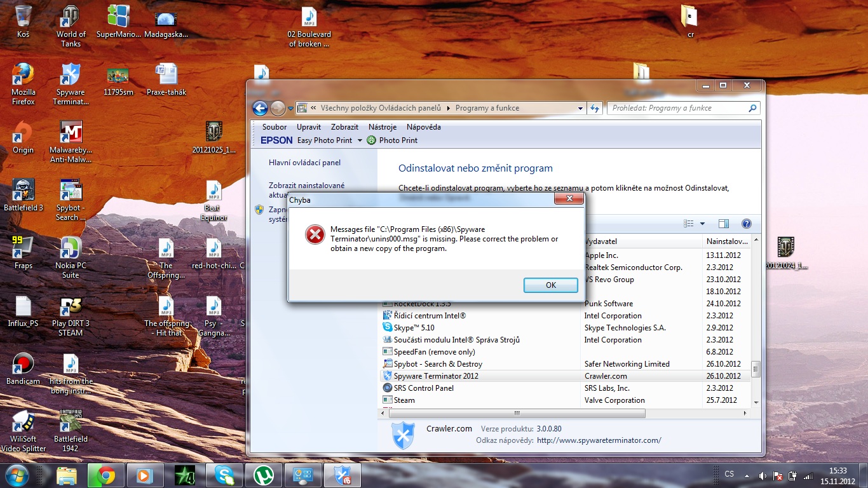The width and height of the screenshot is (868, 488).
Task: Open uTorrent from the taskbar
Action: (x=264, y=475)
